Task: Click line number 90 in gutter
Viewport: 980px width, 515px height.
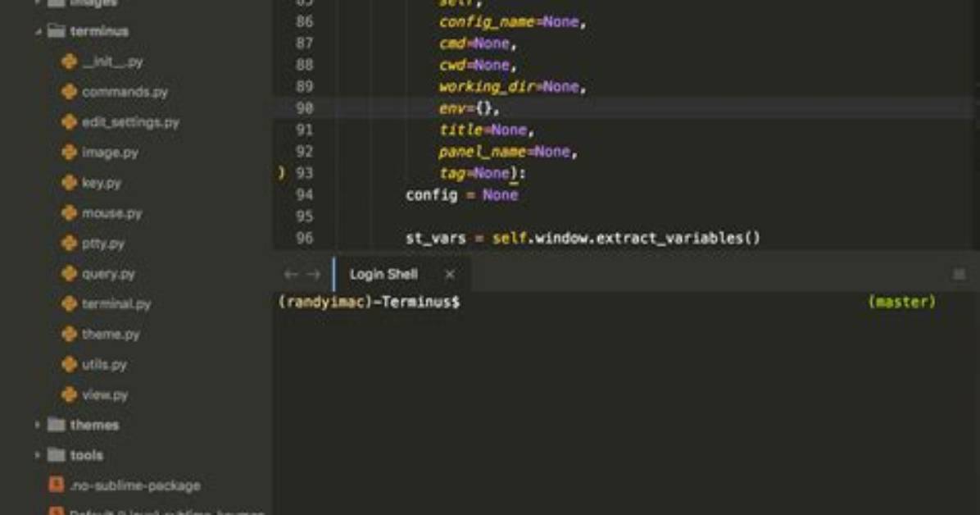Action: 304,107
